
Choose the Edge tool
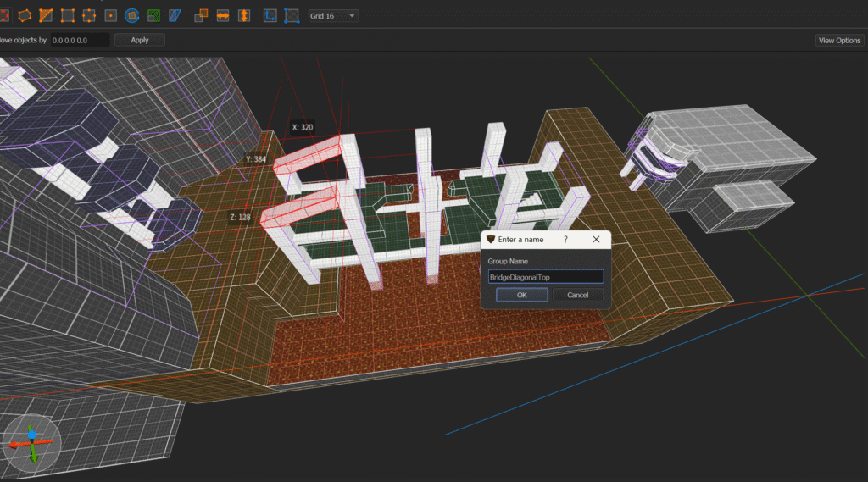coord(89,15)
